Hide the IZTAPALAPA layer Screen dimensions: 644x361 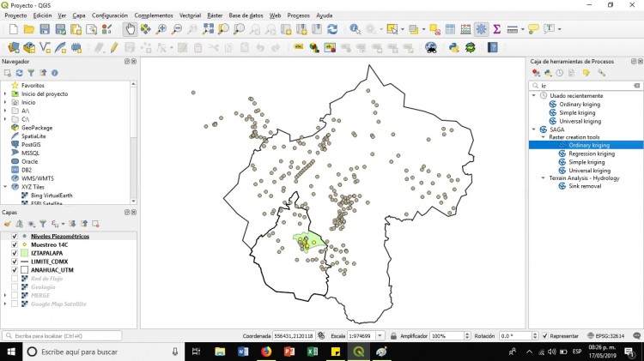pyautogui.click(x=15, y=253)
